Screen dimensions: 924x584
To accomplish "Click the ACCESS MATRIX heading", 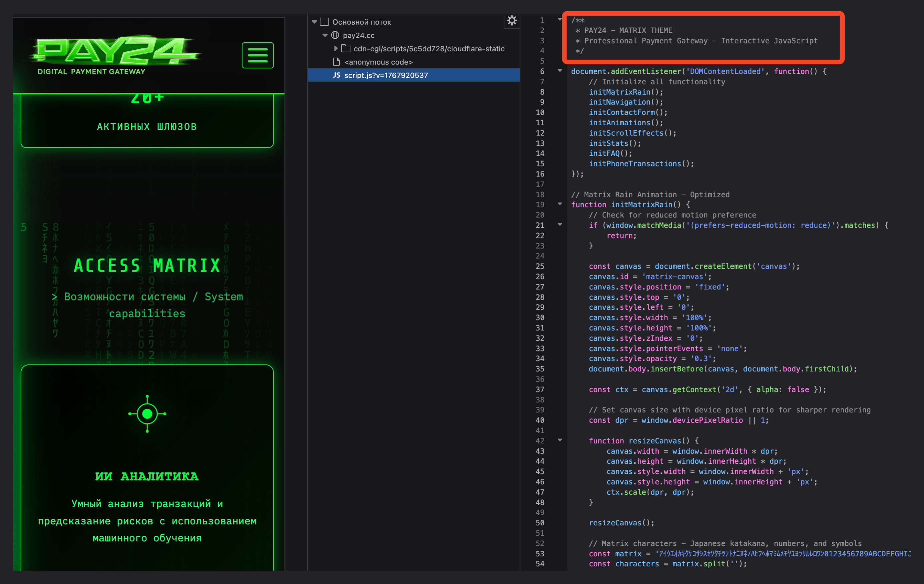I will pos(147,266).
